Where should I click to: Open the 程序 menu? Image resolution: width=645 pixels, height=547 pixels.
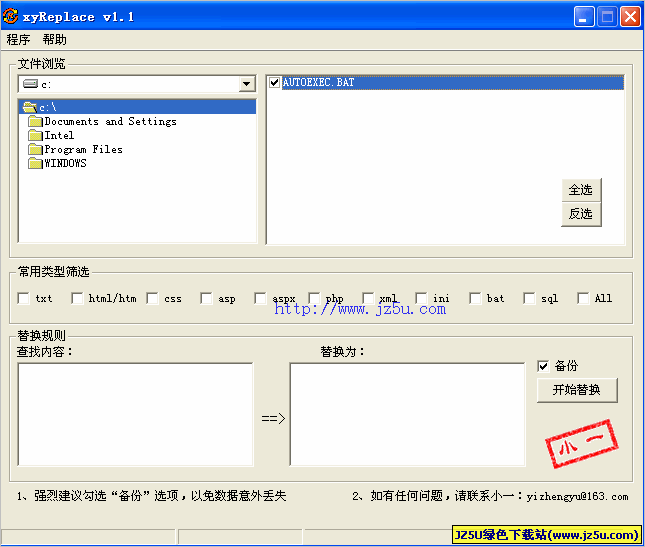[x=18, y=39]
